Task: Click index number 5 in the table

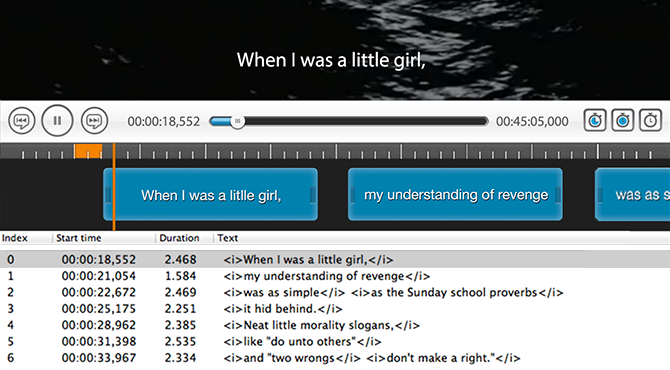Action: 11,341
